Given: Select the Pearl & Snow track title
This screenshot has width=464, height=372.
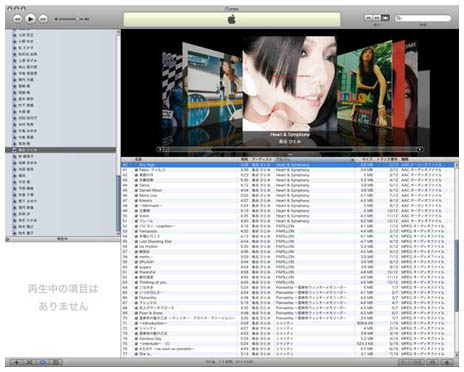Looking at the screenshot, I should 151,313.
